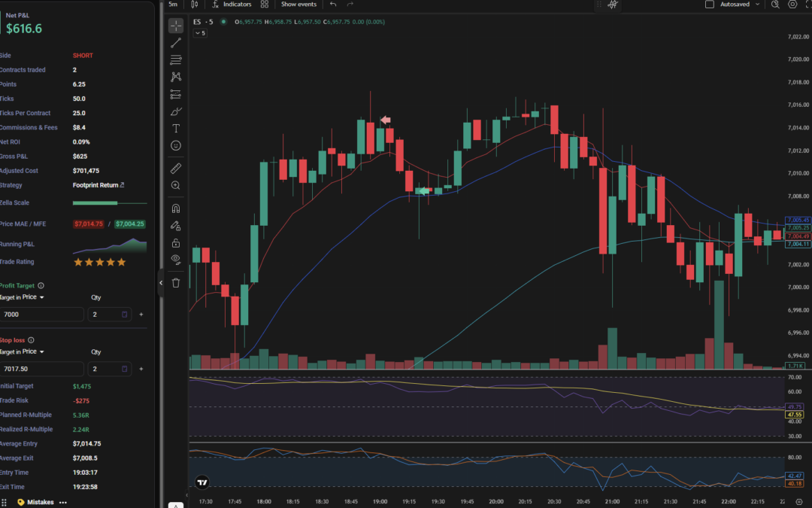The height and width of the screenshot is (508, 812).
Task: Open Profit Target 'Target in Price' dropdown
Action: click(x=23, y=297)
